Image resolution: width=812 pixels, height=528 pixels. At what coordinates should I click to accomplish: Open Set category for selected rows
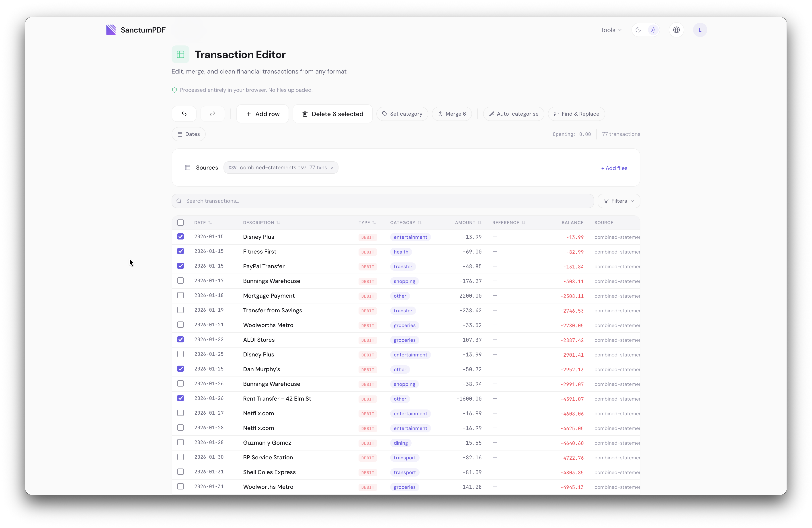402,114
